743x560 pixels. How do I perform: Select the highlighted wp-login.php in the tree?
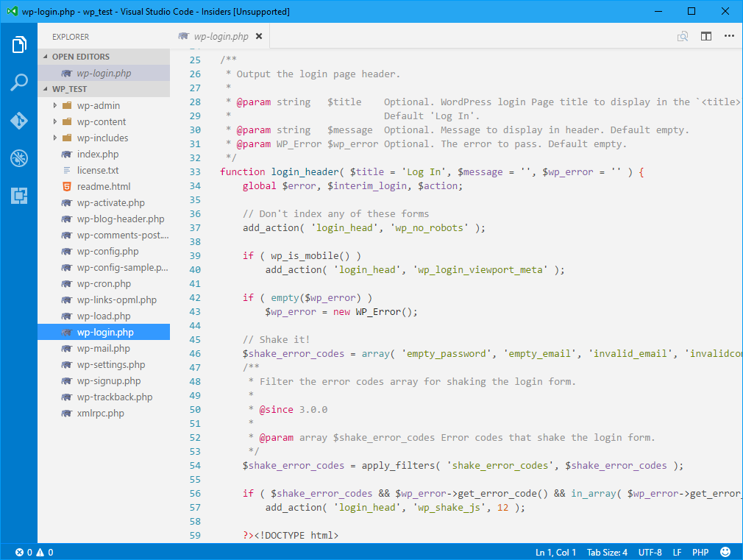point(104,332)
